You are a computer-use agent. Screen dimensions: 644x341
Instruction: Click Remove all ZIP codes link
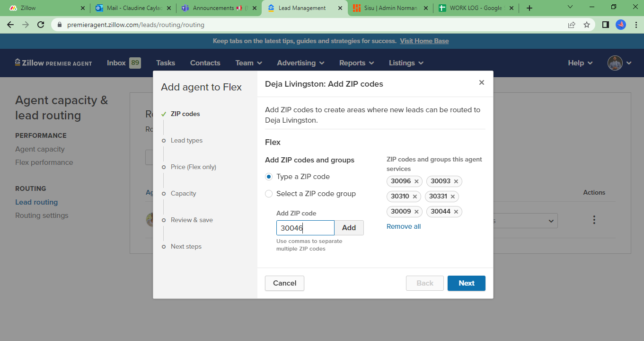[x=404, y=226]
